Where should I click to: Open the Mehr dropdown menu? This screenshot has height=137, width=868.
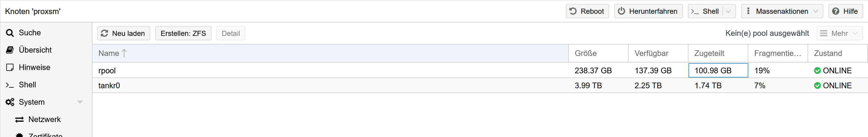point(839,33)
